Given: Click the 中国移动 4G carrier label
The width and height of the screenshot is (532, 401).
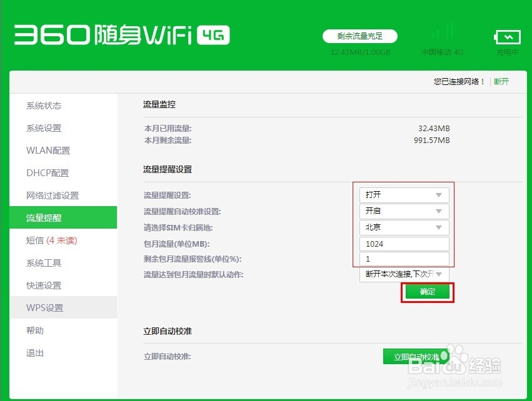Looking at the screenshot, I should (x=443, y=52).
